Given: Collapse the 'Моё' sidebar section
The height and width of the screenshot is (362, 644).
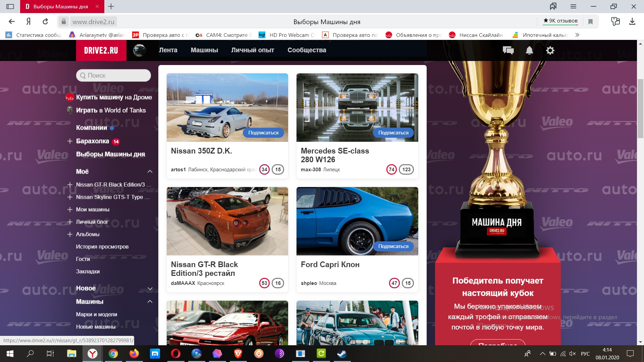Looking at the screenshot, I should (x=150, y=172).
